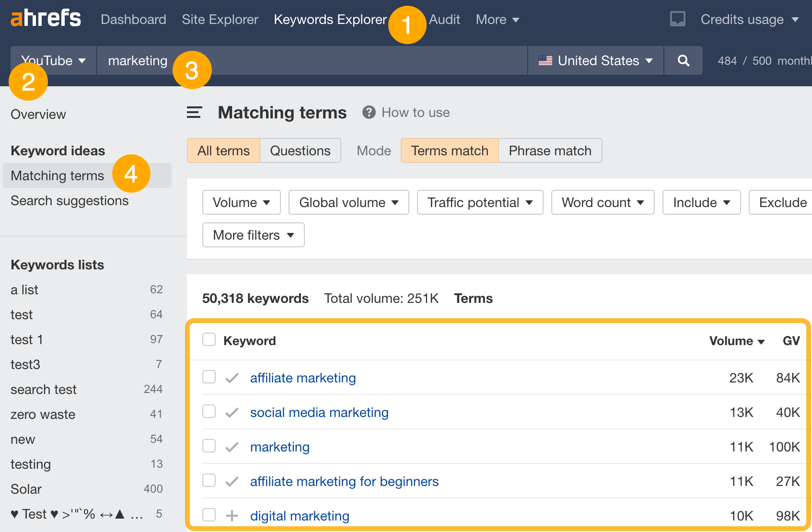
Task: Click the magnifying glass search icon
Action: click(683, 60)
